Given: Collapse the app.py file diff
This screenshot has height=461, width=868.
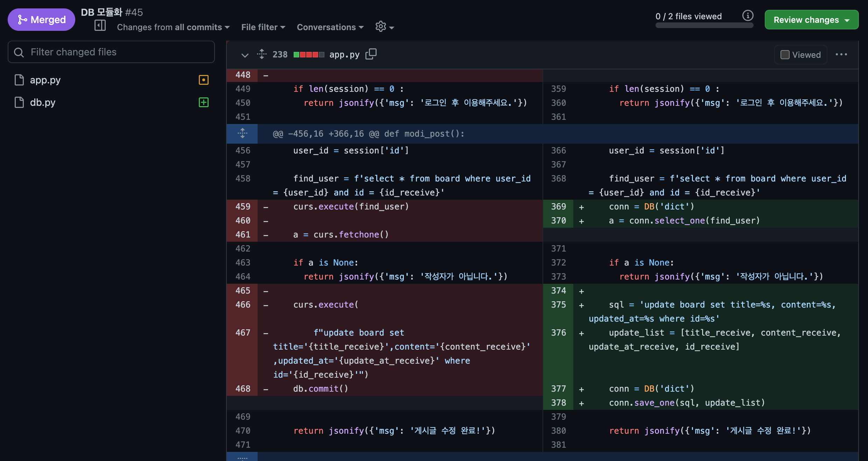Looking at the screenshot, I should coord(245,55).
